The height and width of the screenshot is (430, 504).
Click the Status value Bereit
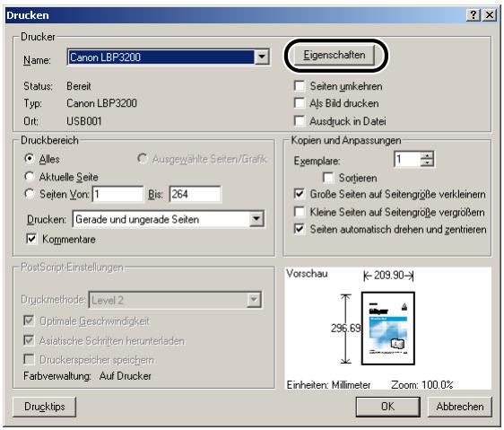pyautogui.click(x=79, y=86)
